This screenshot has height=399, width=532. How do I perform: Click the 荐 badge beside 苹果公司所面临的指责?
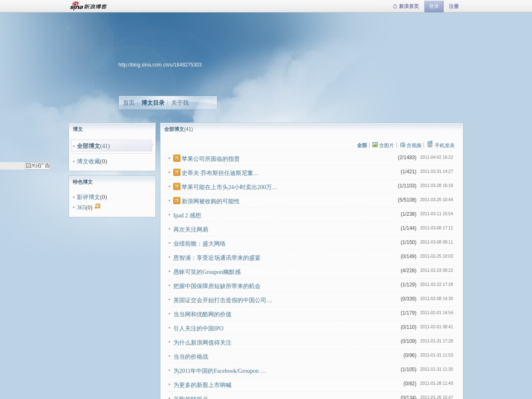[177, 158]
